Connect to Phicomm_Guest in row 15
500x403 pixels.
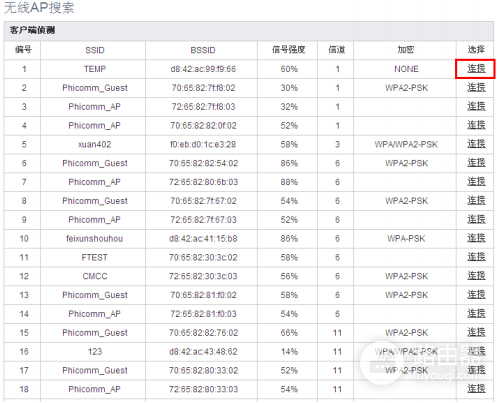tap(476, 332)
